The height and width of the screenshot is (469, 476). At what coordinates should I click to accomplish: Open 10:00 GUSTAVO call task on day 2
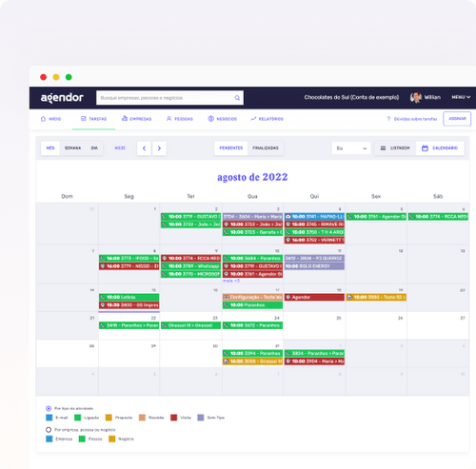[190, 217]
